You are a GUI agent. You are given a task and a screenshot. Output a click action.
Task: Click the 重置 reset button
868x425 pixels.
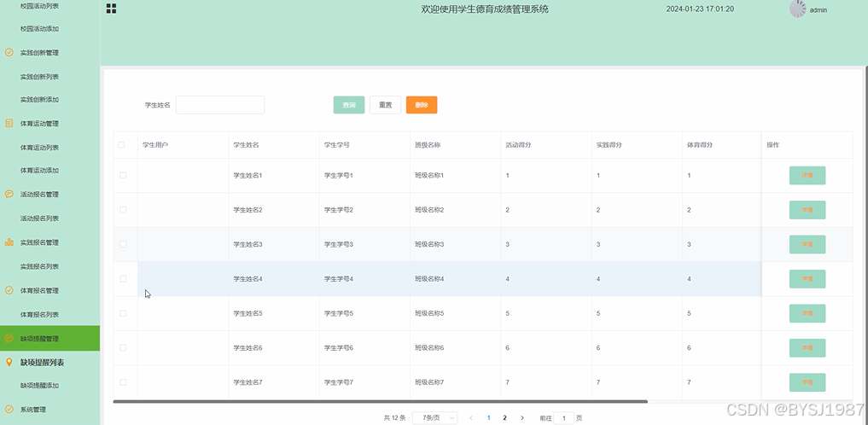pos(385,105)
